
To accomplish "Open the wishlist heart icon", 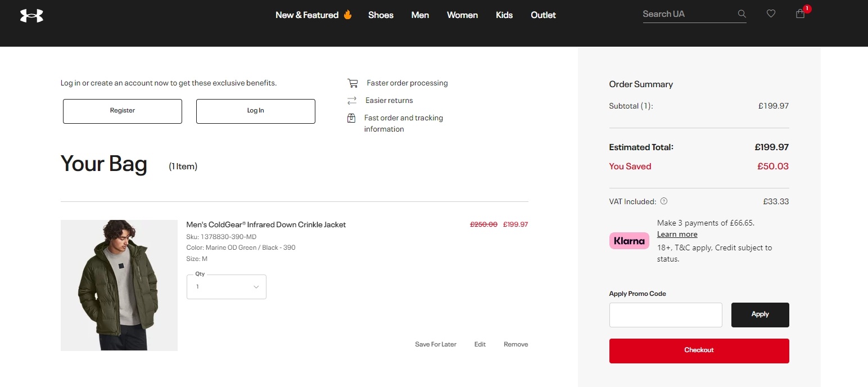I will coord(771,14).
